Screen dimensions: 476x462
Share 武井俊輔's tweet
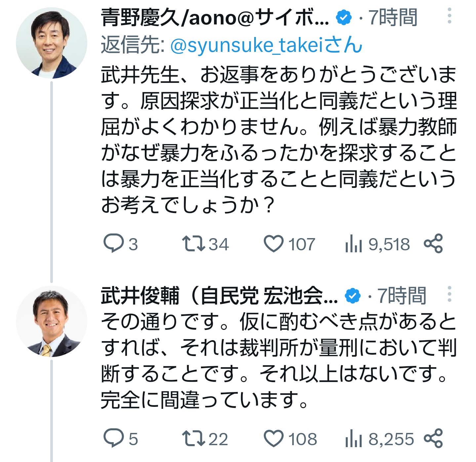point(433,438)
